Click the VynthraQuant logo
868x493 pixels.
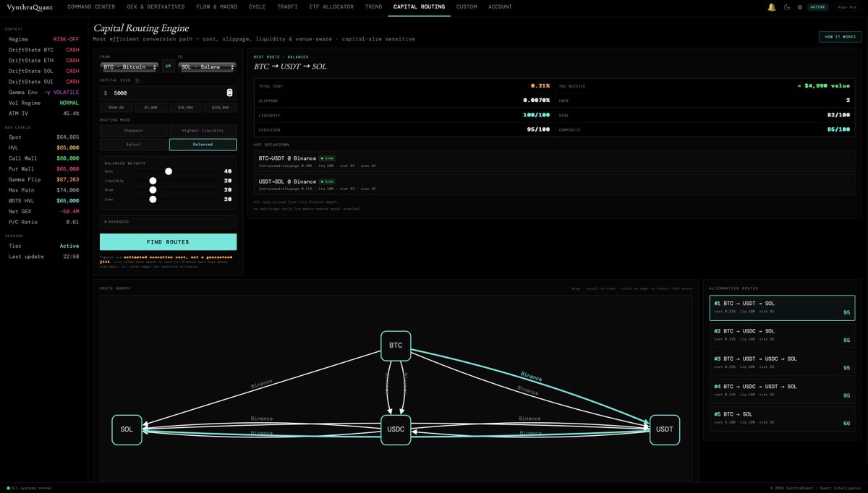[30, 7]
